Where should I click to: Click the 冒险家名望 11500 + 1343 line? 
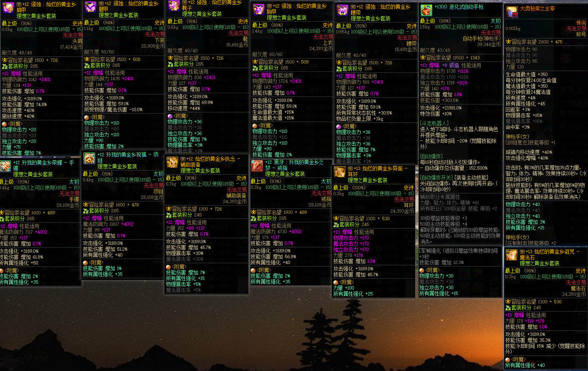click(x=450, y=58)
